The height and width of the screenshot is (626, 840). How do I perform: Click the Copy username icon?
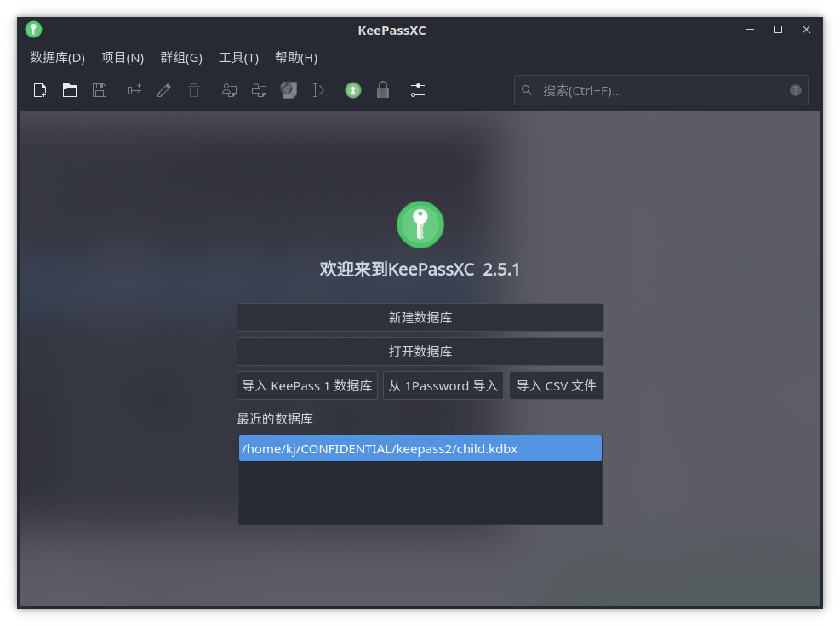[229, 90]
